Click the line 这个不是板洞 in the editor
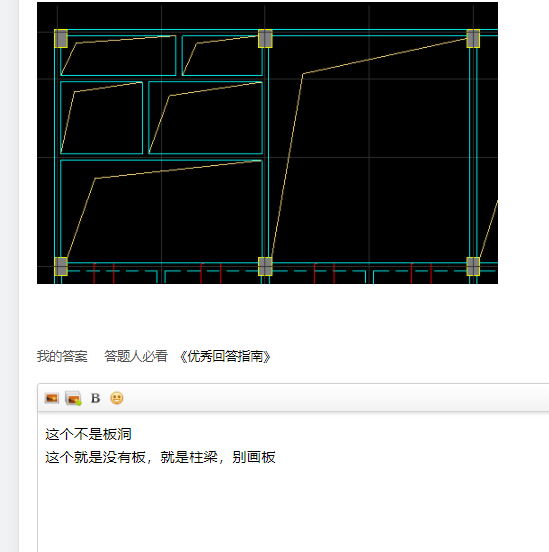Viewport: 549px width, 552px height. coord(88,434)
